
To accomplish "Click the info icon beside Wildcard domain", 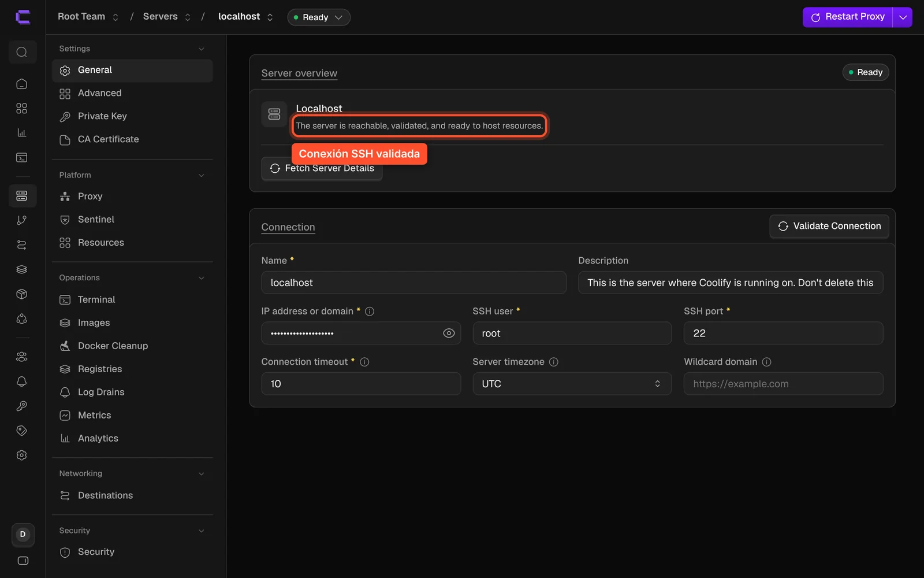I will (767, 362).
